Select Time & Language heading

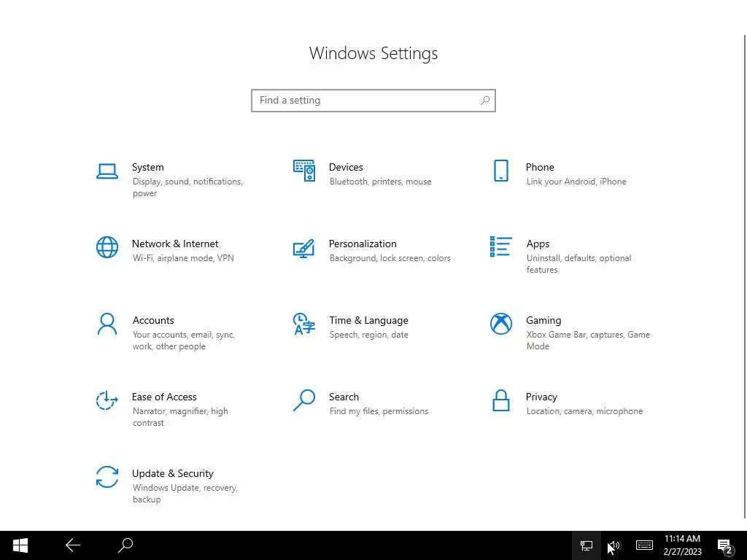point(368,321)
